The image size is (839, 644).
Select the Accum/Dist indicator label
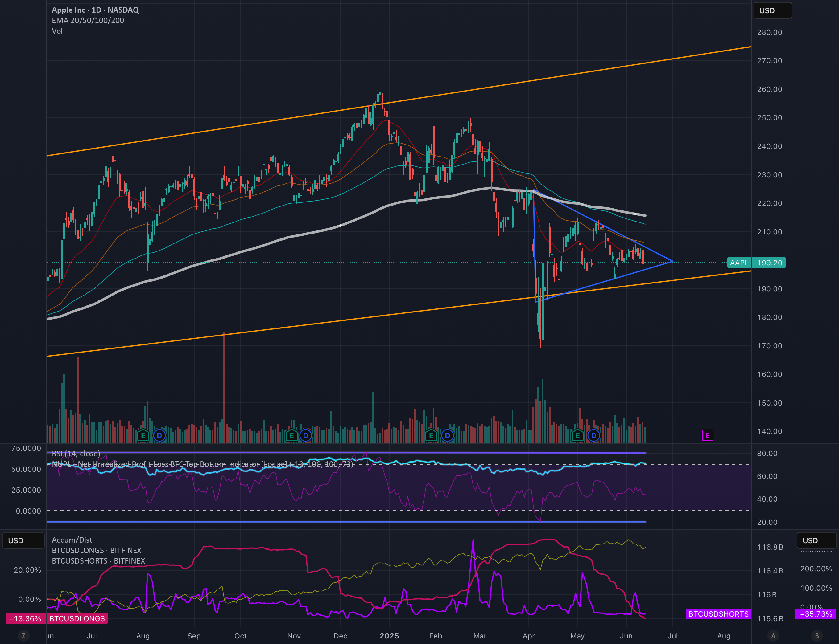pyautogui.click(x=72, y=540)
